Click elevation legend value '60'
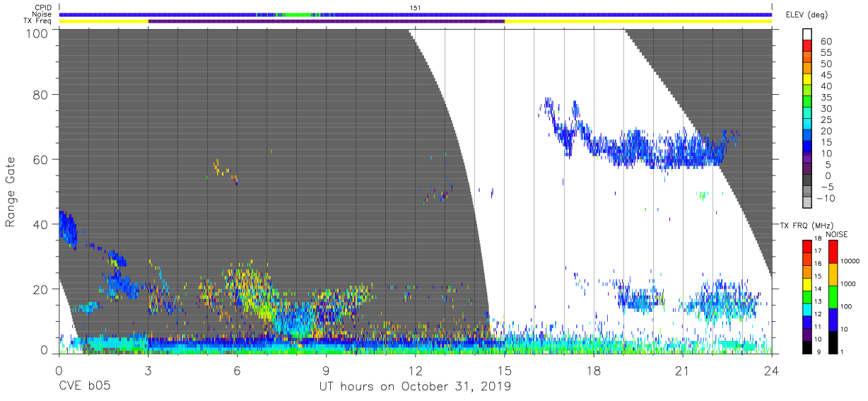The width and height of the screenshot is (868, 401). pos(825,42)
